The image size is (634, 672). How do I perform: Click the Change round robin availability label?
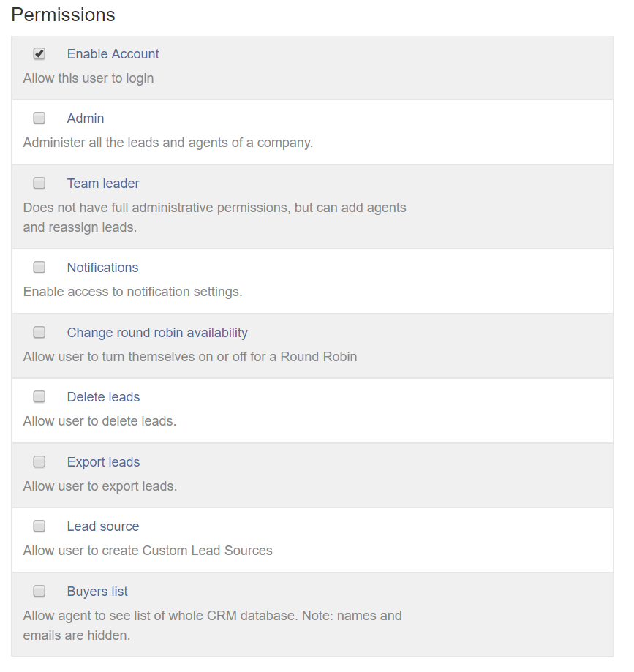tap(157, 333)
